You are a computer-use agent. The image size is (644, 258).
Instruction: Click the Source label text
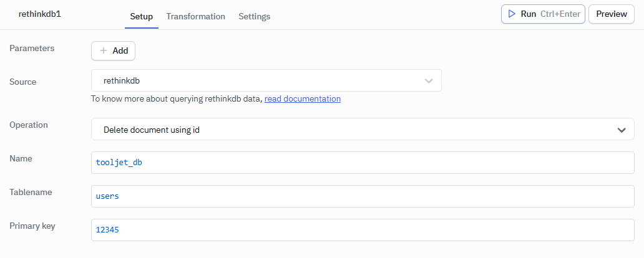tap(23, 82)
